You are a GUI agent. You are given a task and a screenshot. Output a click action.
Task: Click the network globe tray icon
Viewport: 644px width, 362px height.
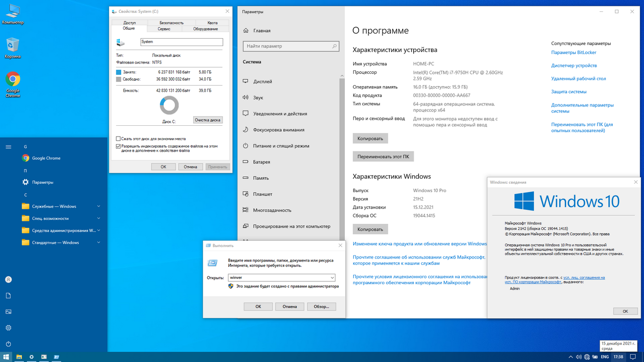tap(587, 357)
